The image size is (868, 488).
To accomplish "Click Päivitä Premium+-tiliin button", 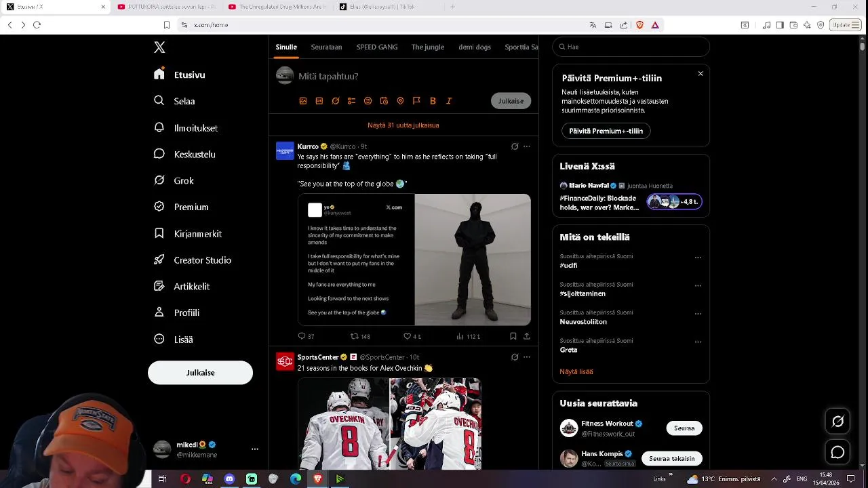I will (x=606, y=131).
